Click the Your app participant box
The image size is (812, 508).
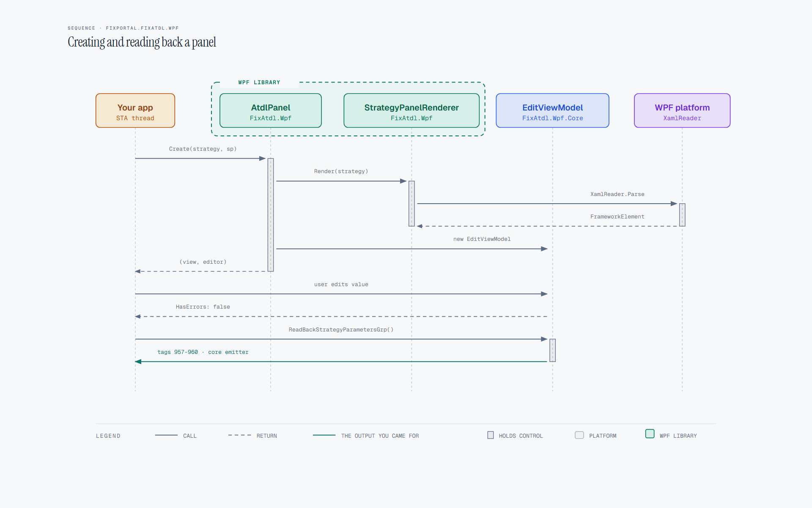click(135, 110)
